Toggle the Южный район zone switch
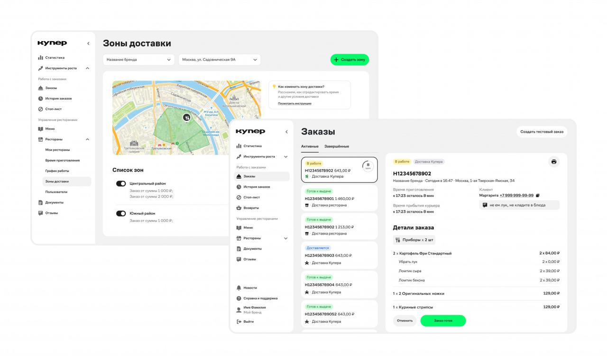Image resolution: width=607 pixels, height=364 pixels. pyautogui.click(x=121, y=213)
